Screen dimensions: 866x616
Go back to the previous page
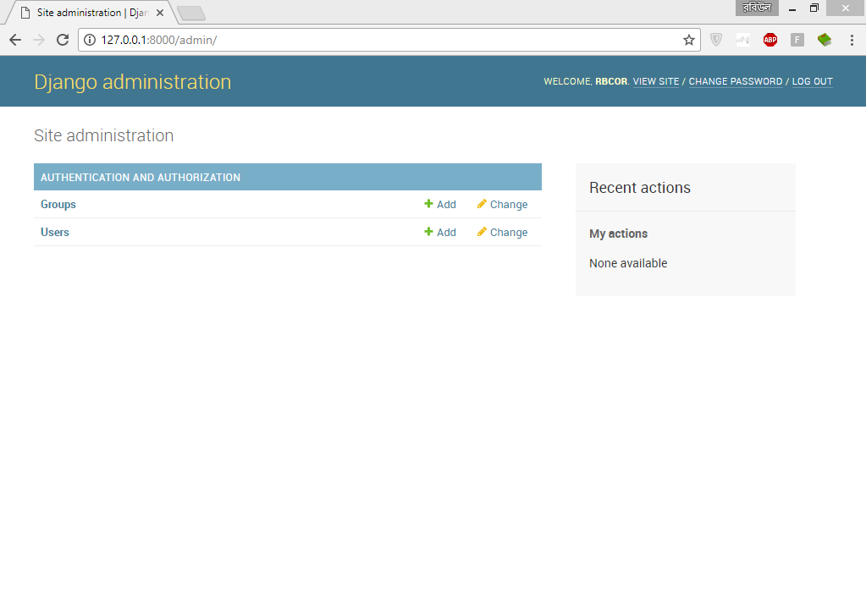point(15,40)
